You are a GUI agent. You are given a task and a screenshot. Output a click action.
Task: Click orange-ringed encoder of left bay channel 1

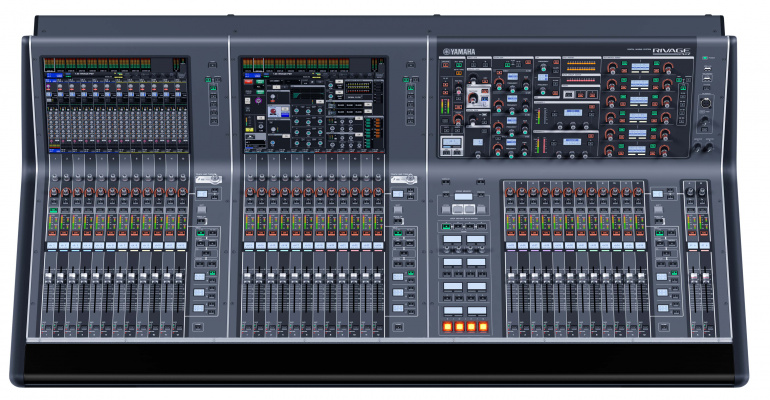pos(53,191)
